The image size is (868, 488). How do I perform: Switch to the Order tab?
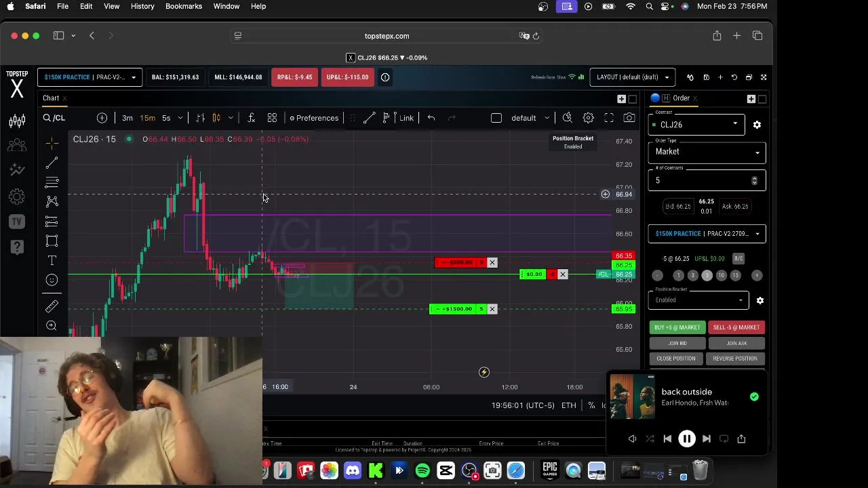[681, 98]
